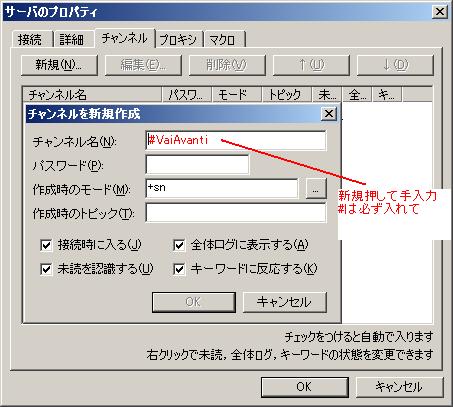Viewport: 453px width, 407px height.
Task: Click the 作成時のトピック input field
Action: coord(236,213)
